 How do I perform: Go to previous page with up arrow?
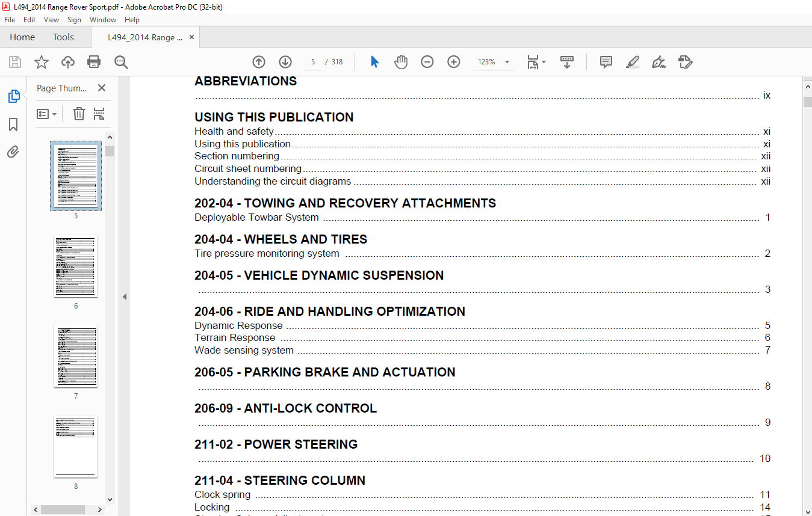coord(259,62)
